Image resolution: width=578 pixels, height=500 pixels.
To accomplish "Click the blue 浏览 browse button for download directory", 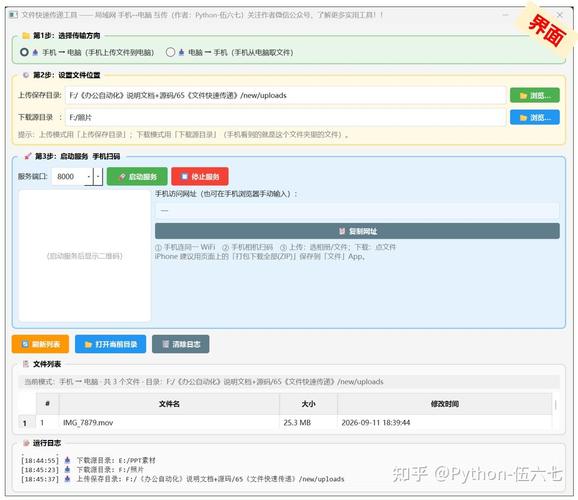I will (535, 118).
